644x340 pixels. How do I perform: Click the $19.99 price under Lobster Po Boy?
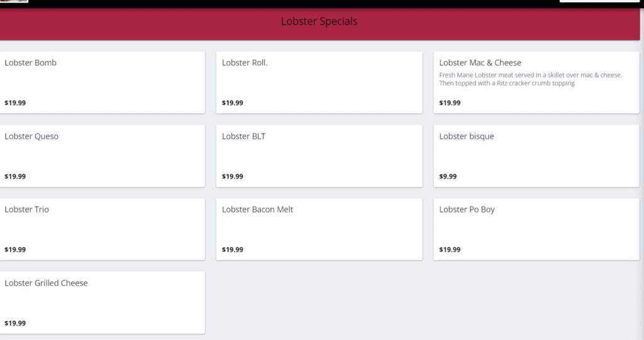(x=450, y=249)
